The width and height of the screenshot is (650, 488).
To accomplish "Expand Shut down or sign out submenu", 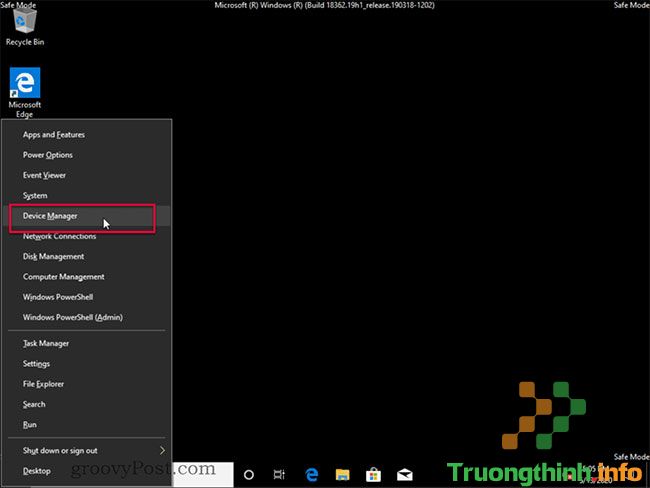I will (87, 451).
